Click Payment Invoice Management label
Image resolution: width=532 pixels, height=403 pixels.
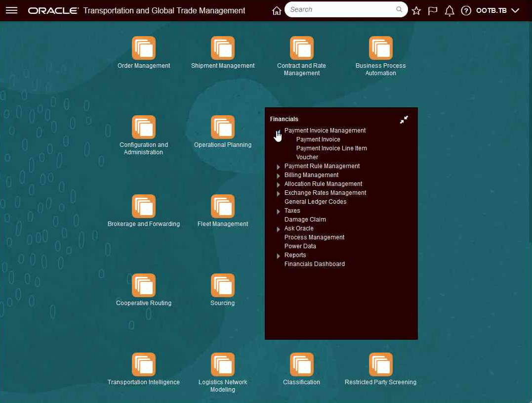point(325,131)
